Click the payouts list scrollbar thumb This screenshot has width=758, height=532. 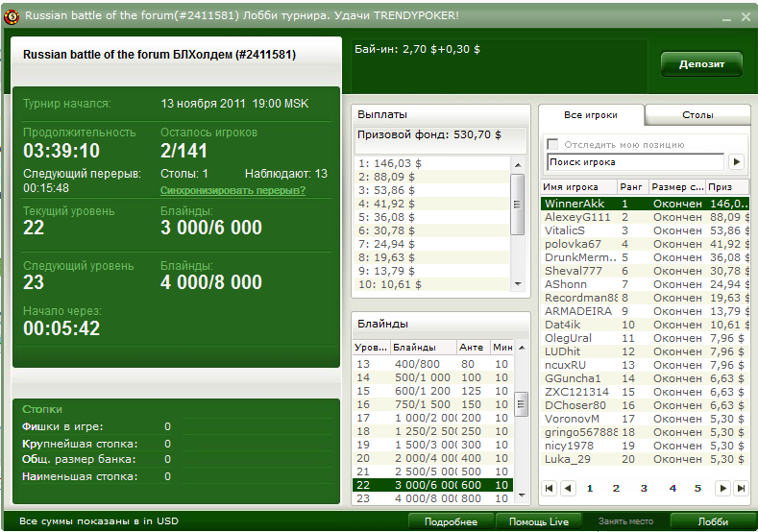[518, 205]
